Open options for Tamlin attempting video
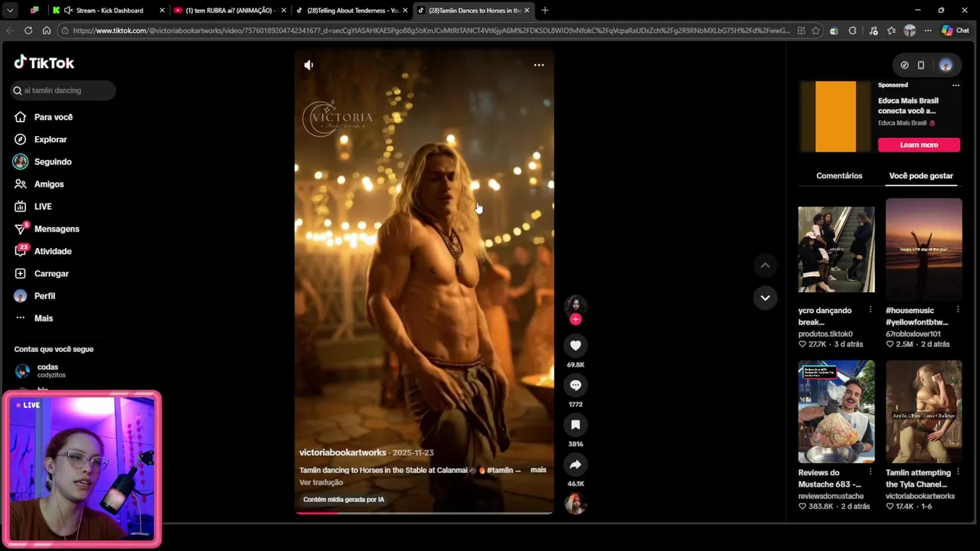The height and width of the screenshot is (551, 980). coord(958,472)
